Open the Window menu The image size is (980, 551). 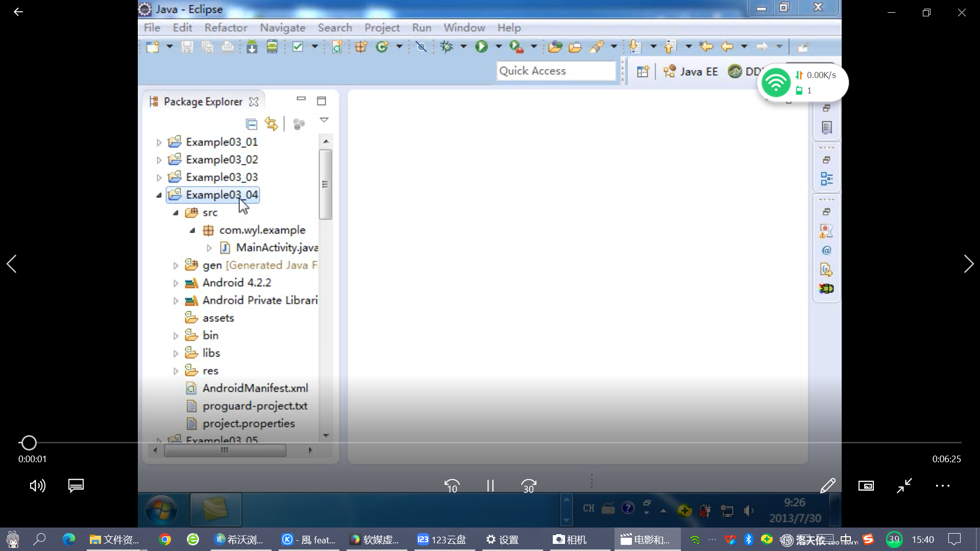(464, 28)
